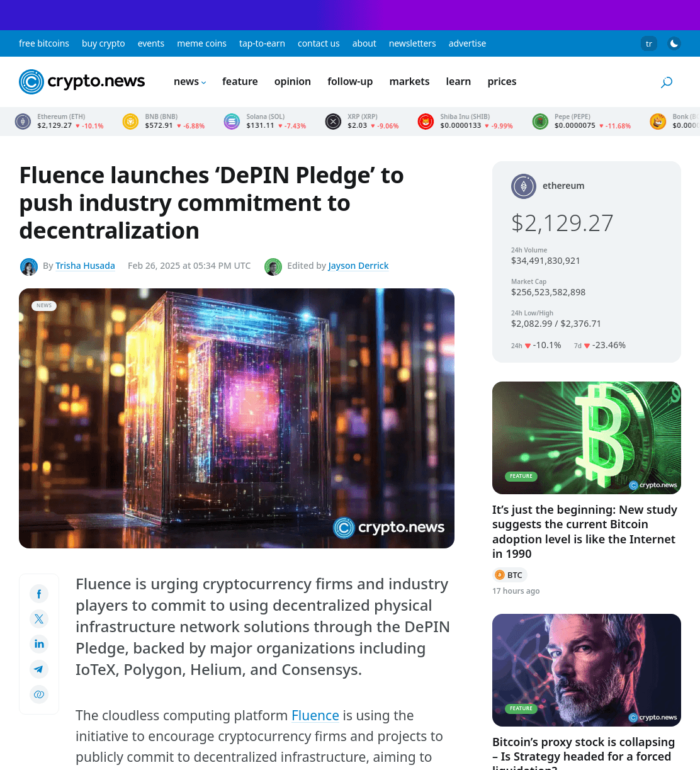Open Bitcoin adoption study headline
700x770 pixels.
(x=585, y=531)
